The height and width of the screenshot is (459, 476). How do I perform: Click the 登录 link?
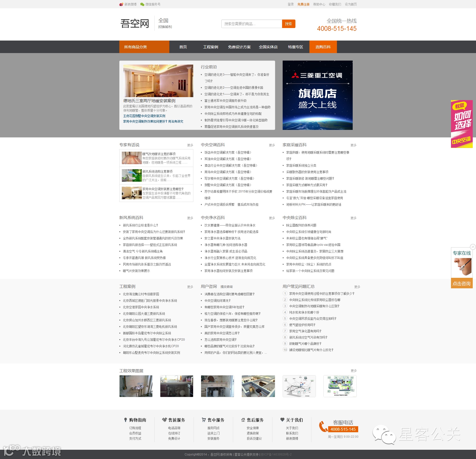pos(291,4)
